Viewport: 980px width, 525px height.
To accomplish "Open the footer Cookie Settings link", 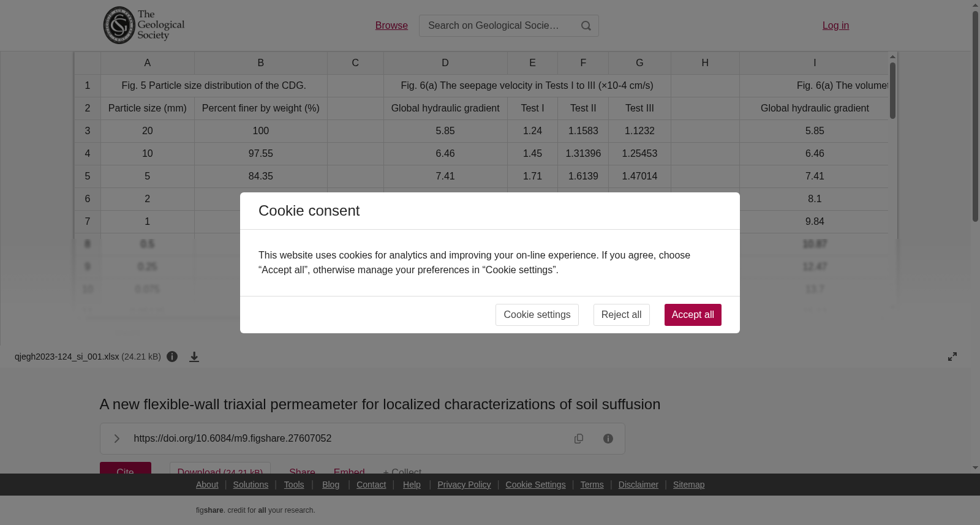I will [535, 485].
